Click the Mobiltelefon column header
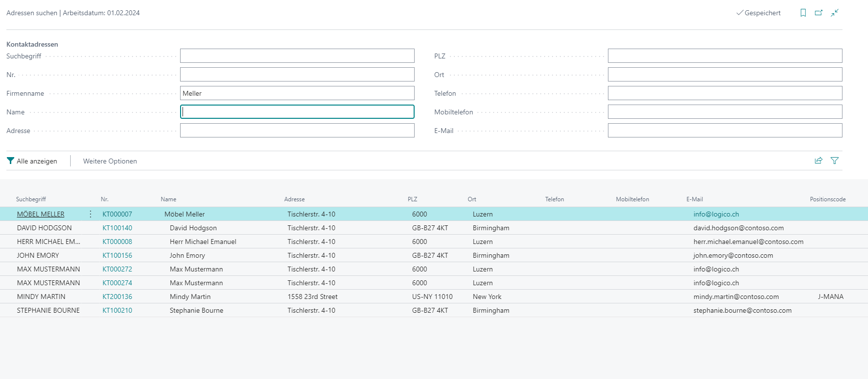Screen dimensions: 868x379 (632, 199)
